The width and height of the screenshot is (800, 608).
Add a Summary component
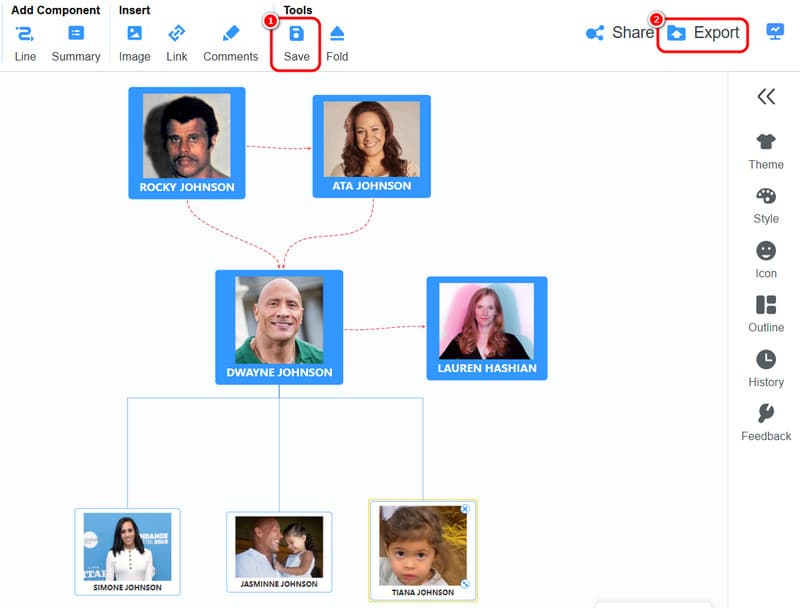click(x=76, y=44)
